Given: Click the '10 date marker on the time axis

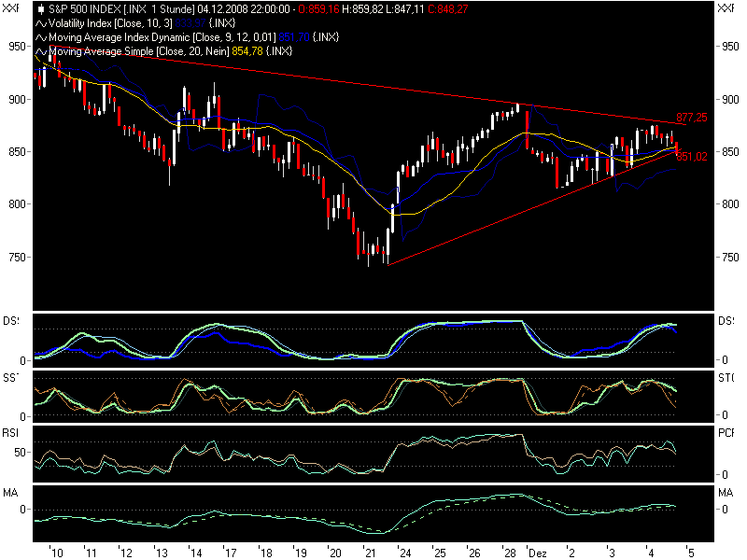Looking at the screenshot, I should tap(56, 553).
